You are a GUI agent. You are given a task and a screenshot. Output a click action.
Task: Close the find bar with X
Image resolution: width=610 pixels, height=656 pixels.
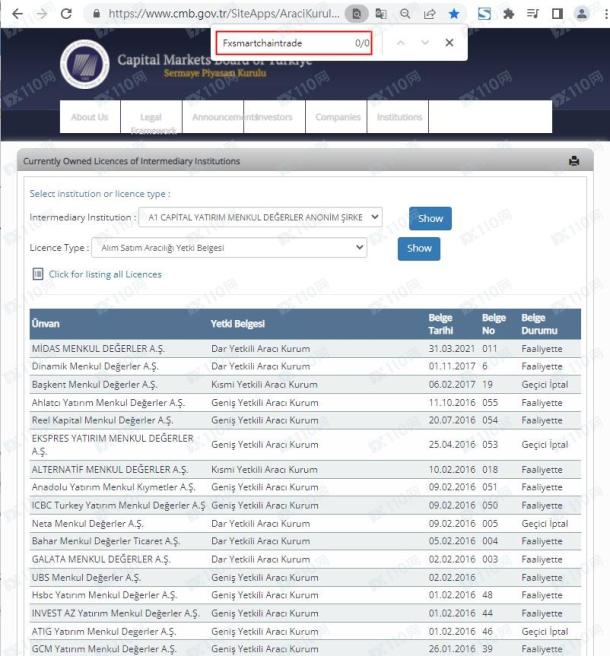coord(449,43)
